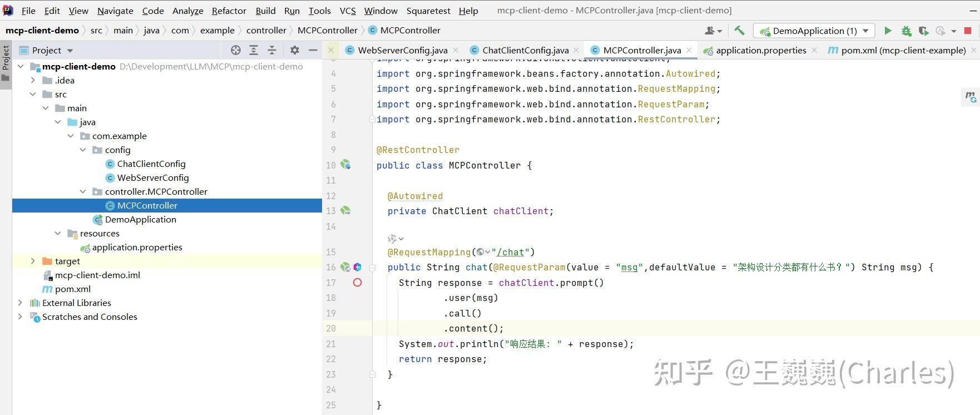This screenshot has width=980, height=415.
Task: Click the blue hexagon gutter icon on line 16
Action: click(358, 267)
